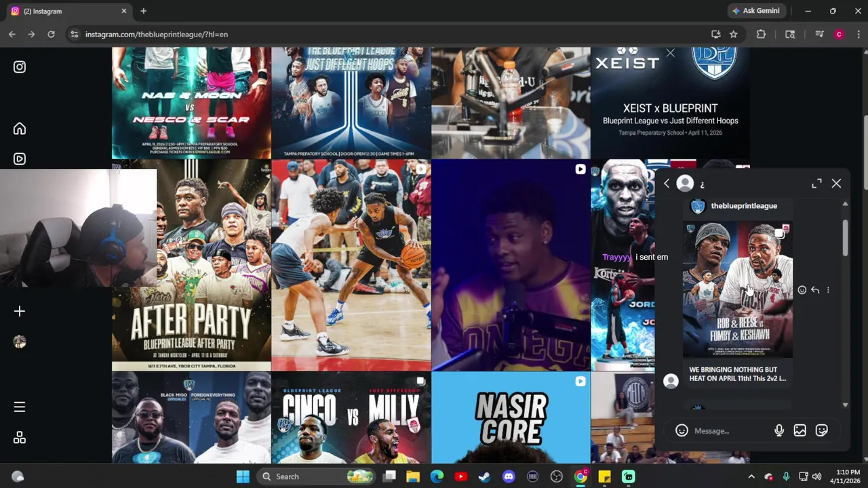The height and width of the screenshot is (488, 868).
Task: Go to Instagram Home feed icon
Action: click(20, 129)
